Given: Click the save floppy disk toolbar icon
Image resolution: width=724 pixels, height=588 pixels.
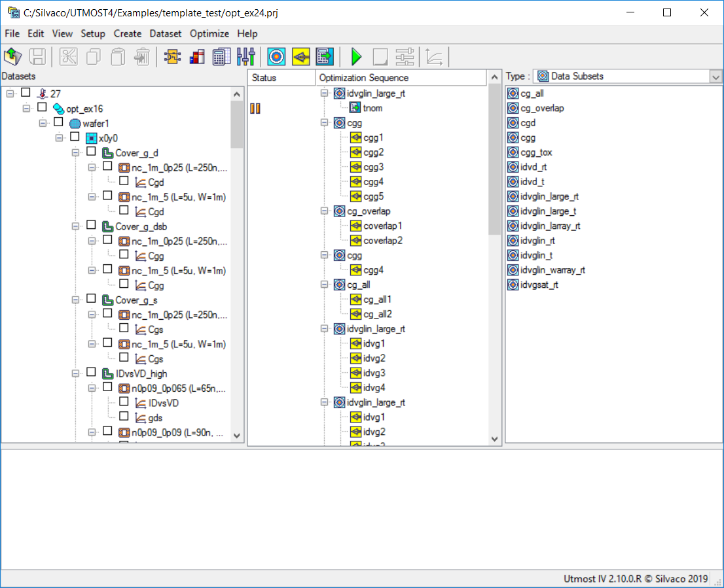Looking at the screenshot, I should [37, 57].
